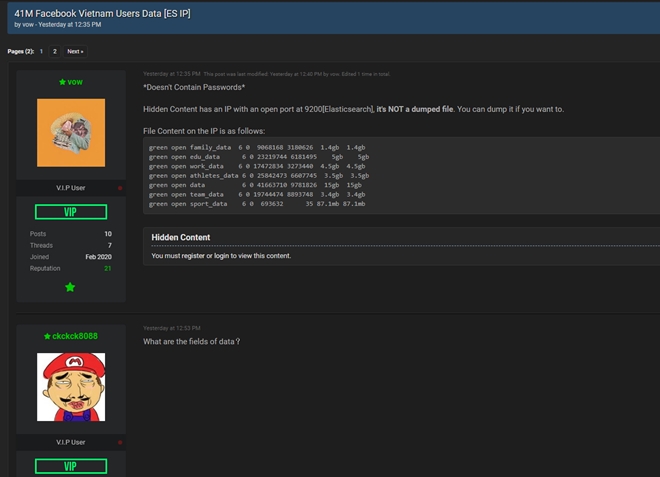Click vow's green VIP badge
This screenshot has width=660, height=477.
(71, 212)
